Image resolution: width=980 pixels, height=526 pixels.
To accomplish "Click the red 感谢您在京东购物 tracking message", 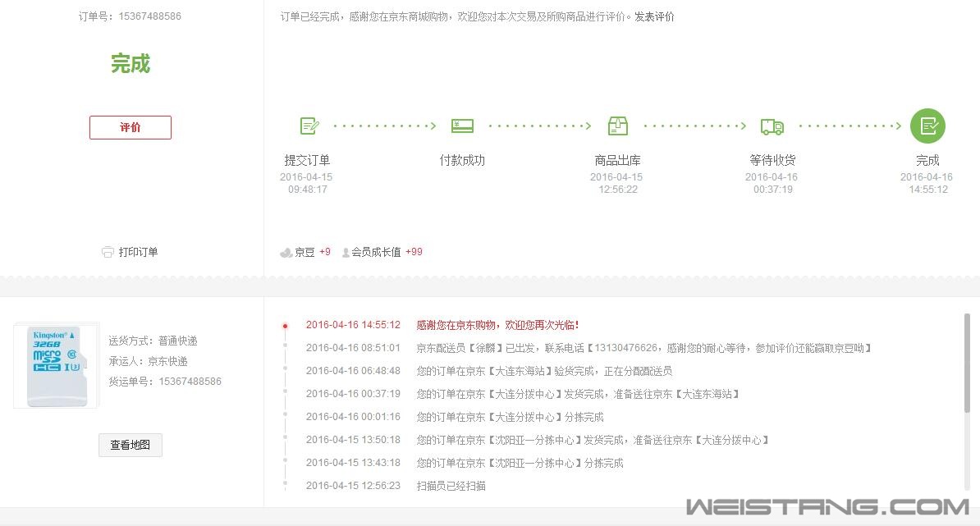I will point(497,325).
